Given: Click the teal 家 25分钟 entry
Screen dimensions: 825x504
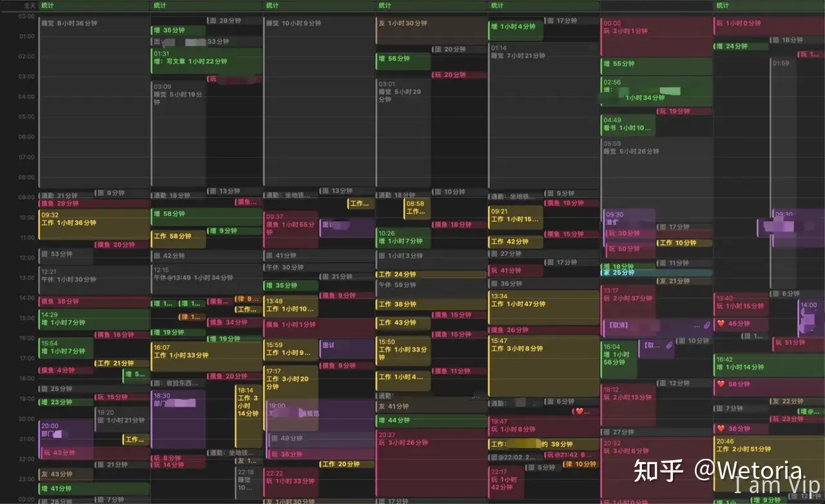Looking at the screenshot, I should (x=657, y=273).
